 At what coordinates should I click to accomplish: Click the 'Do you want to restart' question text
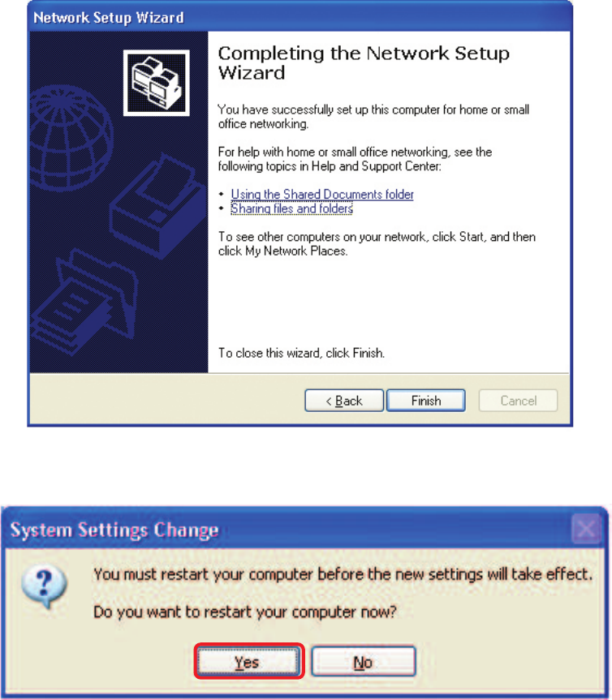245,611
